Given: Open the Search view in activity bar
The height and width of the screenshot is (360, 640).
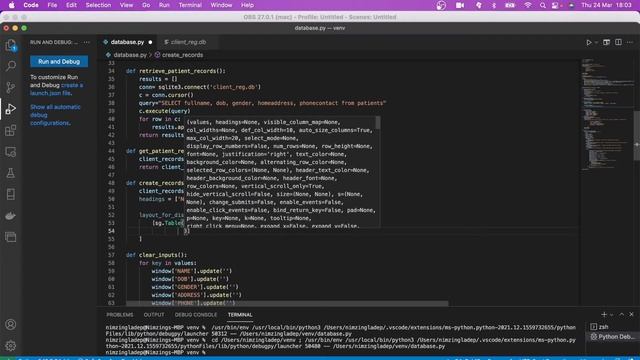Looking at the screenshot, I should click(11, 66).
